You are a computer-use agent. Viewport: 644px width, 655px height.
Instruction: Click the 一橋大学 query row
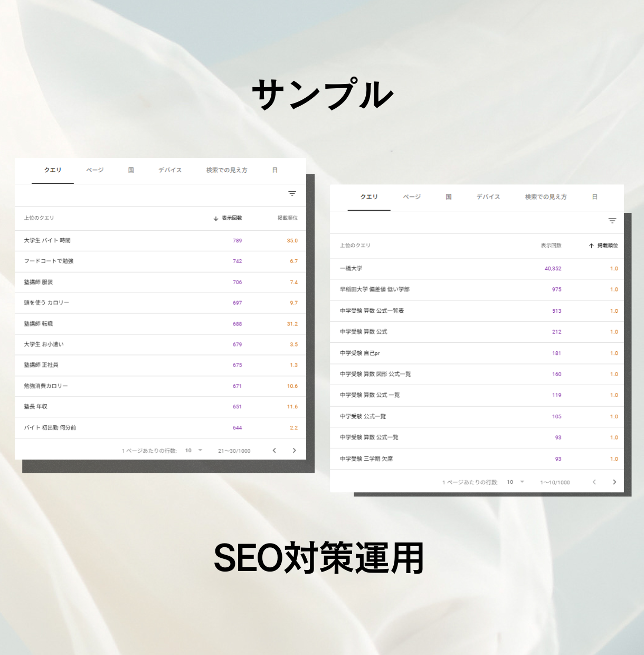[351, 269]
